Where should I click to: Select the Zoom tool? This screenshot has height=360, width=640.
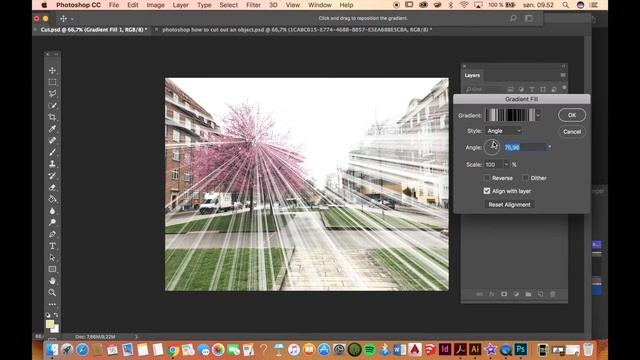click(x=52, y=293)
